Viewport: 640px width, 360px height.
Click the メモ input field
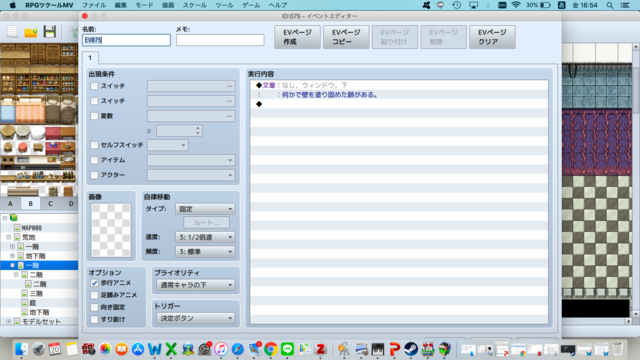tap(220, 40)
